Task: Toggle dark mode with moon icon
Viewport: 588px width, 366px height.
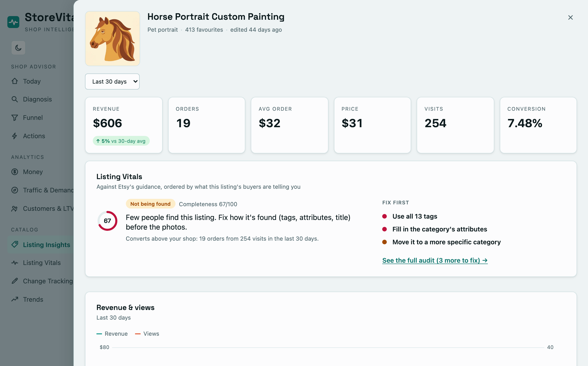Action: [x=18, y=48]
